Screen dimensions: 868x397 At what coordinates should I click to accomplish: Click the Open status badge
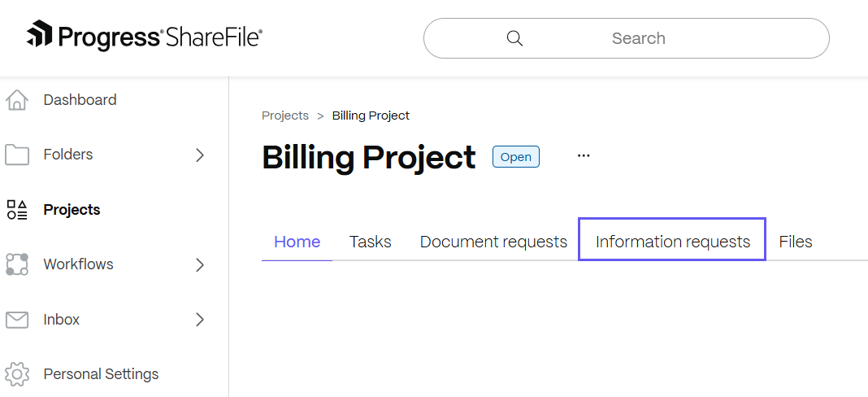pos(516,157)
